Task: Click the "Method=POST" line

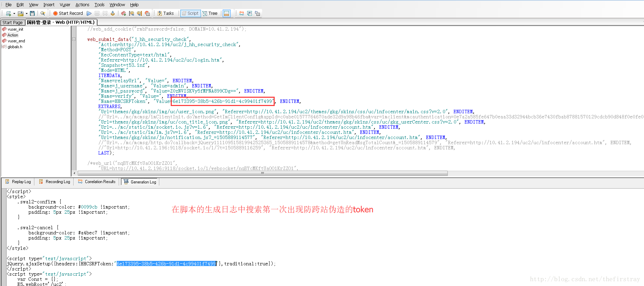Action: 117,50
